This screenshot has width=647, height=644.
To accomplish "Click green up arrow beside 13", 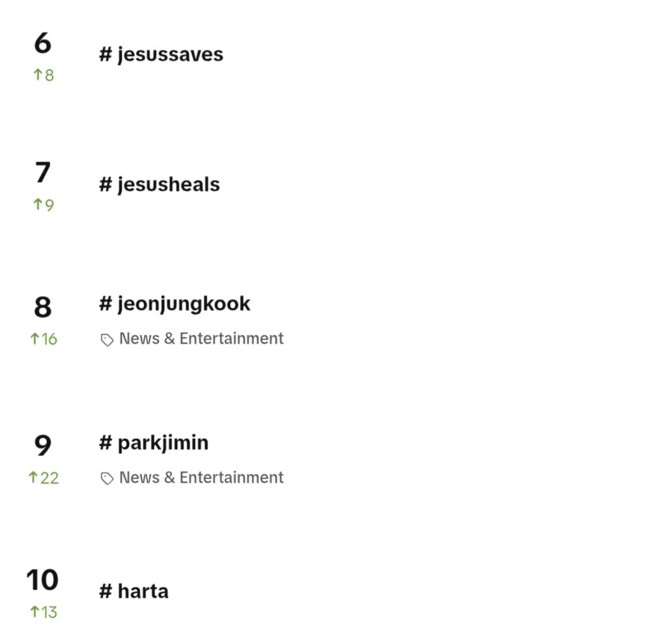I will pyautogui.click(x=35, y=611).
